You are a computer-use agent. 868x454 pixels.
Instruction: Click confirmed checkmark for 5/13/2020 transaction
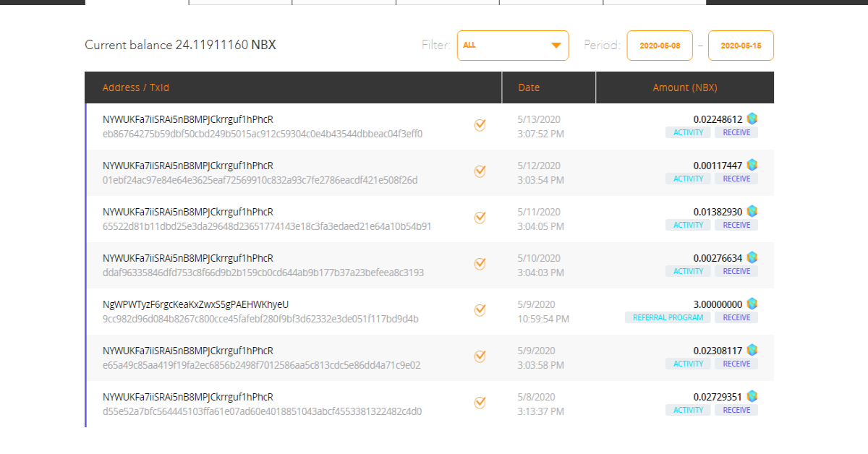[480, 125]
